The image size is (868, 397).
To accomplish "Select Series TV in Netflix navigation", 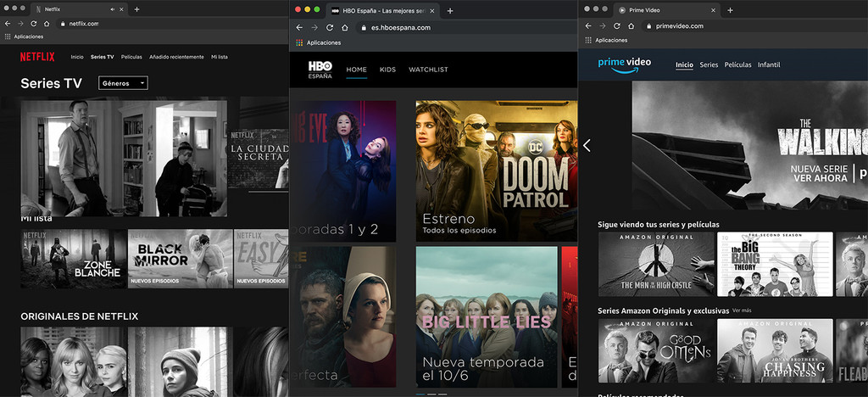I will 103,57.
